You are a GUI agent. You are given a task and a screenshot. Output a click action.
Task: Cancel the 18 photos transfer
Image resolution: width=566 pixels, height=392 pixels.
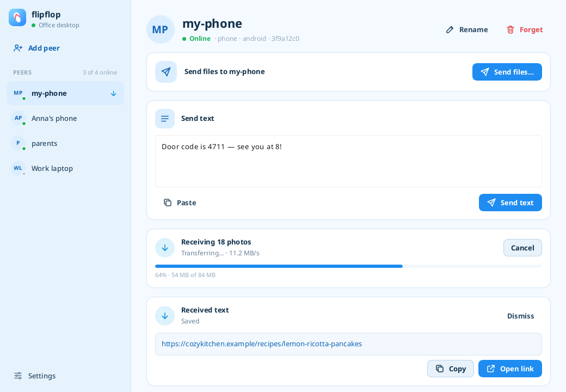[x=522, y=248]
